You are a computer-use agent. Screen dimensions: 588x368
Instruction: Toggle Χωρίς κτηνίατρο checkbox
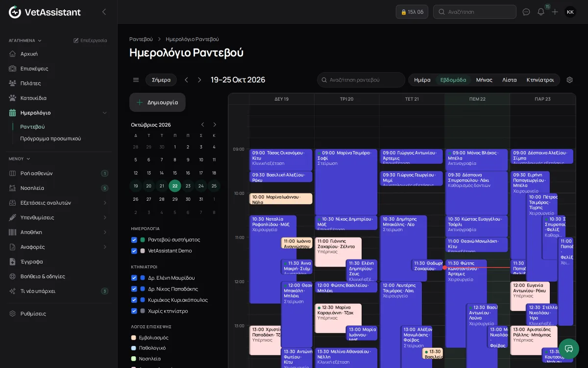[x=134, y=311]
